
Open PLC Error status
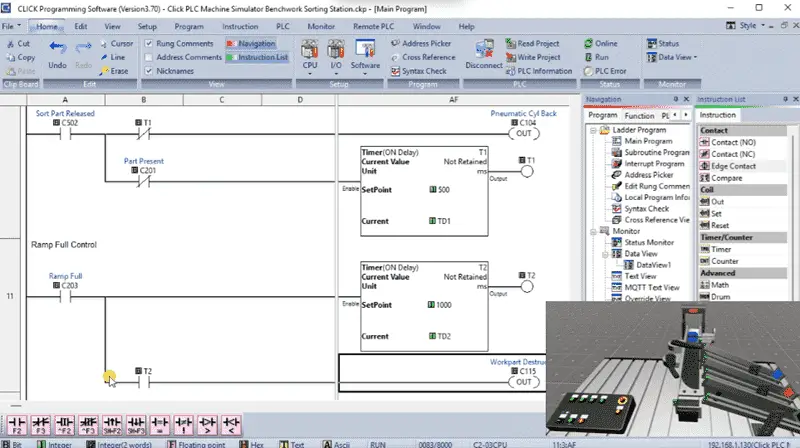click(x=605, y=71)
